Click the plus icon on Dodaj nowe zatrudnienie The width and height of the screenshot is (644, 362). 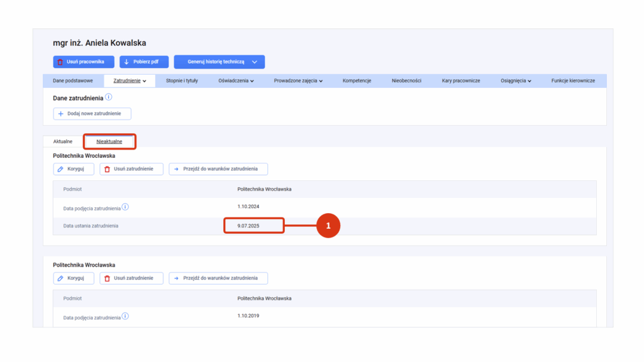(61, 114)
